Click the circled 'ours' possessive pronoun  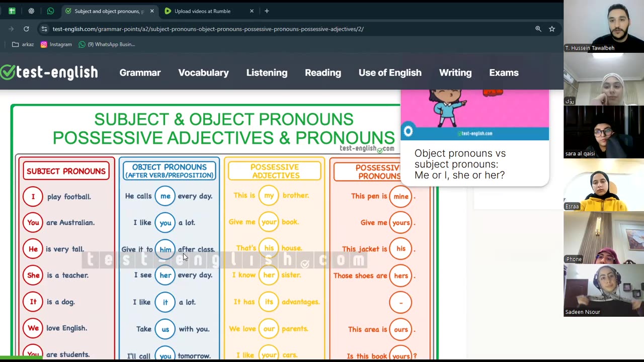click(400, 329)
